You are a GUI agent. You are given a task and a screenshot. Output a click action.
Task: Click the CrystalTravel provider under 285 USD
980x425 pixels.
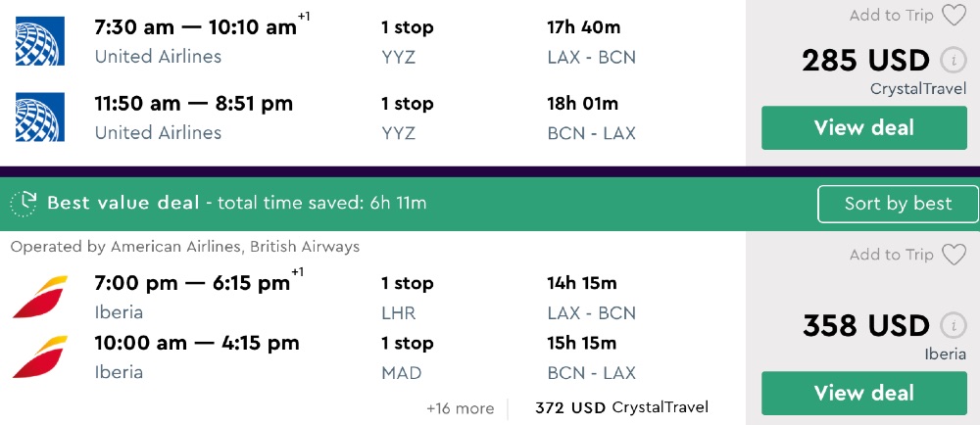pyautogui.click(x=918, y=89)
